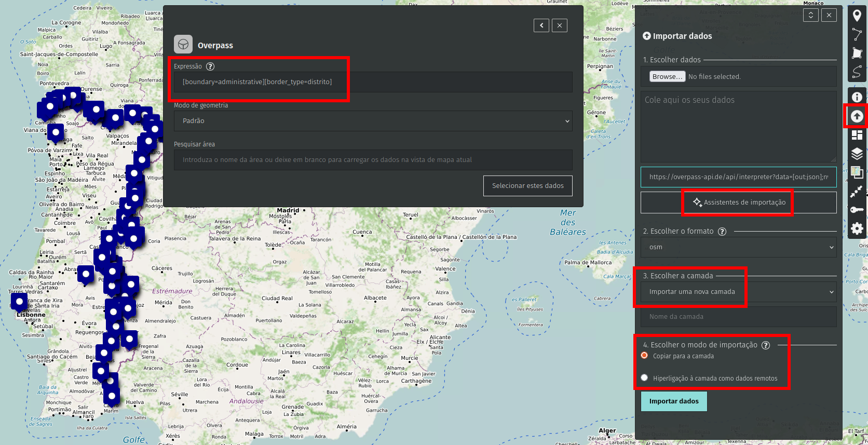Select the draw polygon tool
The image size is (868, 445).
(857, 53)
